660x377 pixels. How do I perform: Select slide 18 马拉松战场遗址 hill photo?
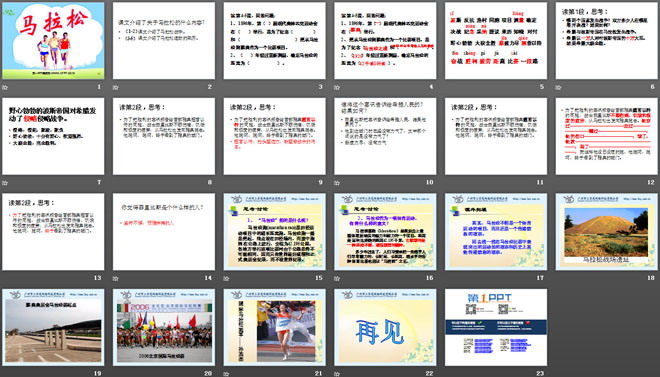tap(607, 232)
